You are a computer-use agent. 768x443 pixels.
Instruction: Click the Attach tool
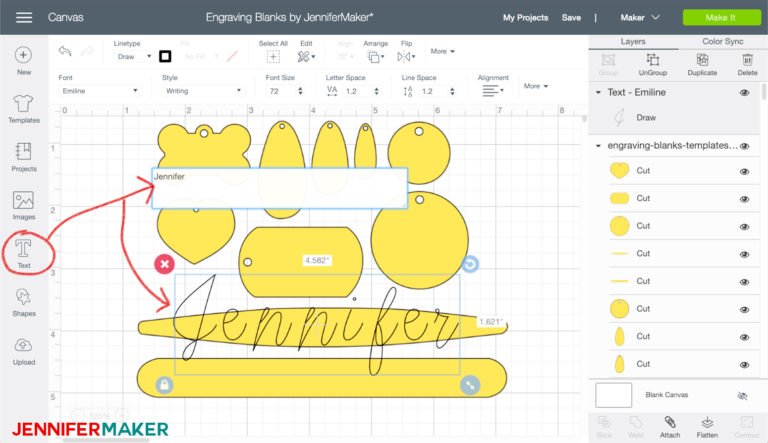coord(670,427)
